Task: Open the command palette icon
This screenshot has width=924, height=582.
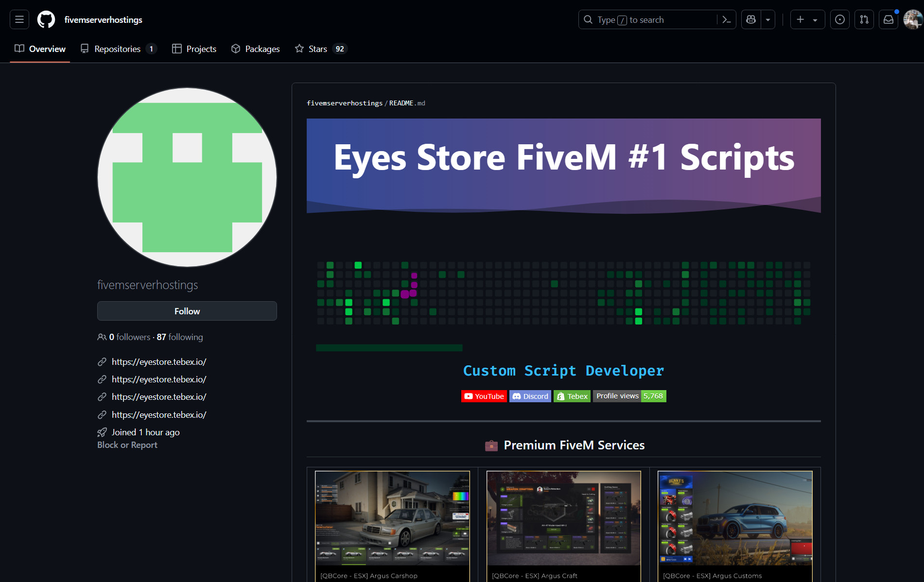Action: click(x=727, y=19)
